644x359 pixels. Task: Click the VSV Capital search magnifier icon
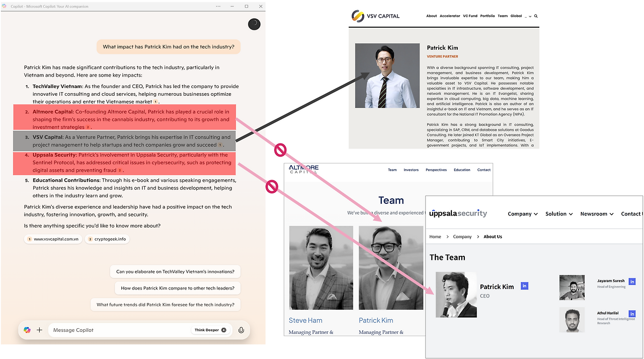tap(536, 16)
